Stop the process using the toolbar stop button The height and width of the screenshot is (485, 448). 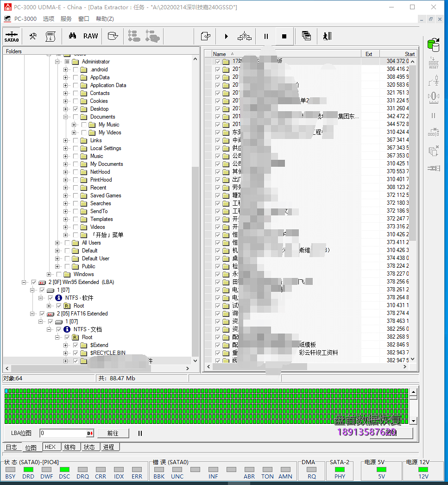[x=284, y=37]
